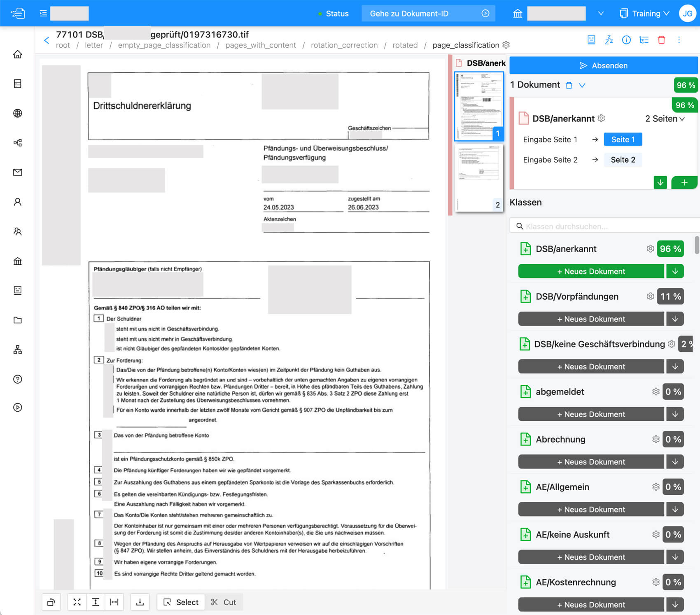Click the red trash icon in header
The image size is (700, 615).
pyautogui.click(x=661, y=40)
